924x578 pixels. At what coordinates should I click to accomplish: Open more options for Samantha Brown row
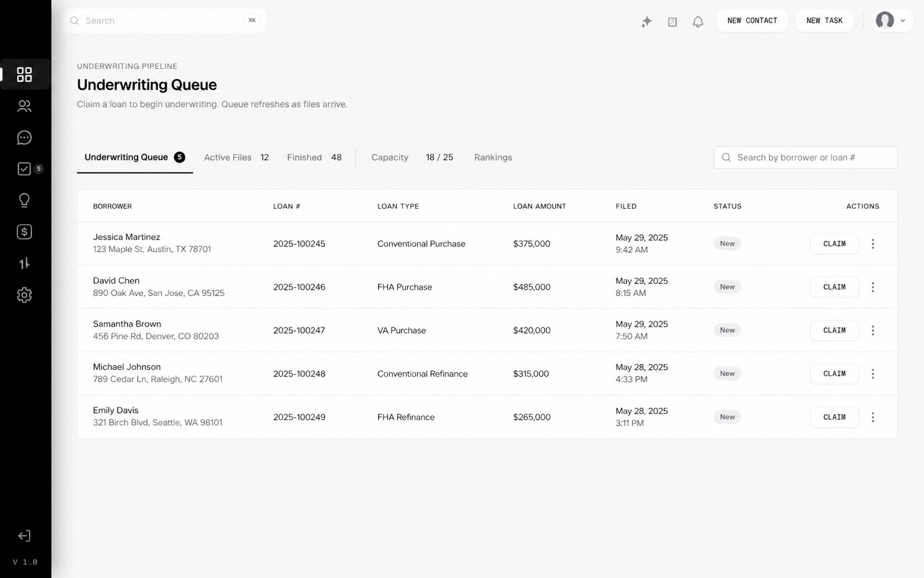[x=873, y=330]
